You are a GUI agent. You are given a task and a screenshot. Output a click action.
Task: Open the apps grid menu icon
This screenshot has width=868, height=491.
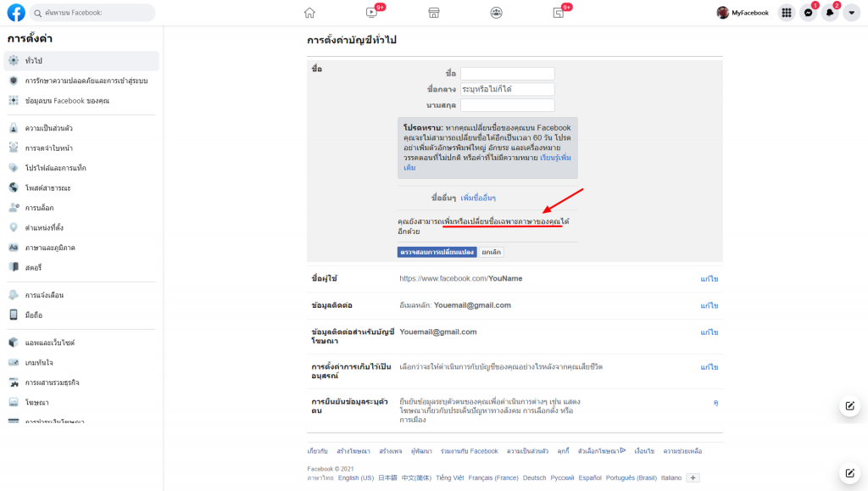786,12
